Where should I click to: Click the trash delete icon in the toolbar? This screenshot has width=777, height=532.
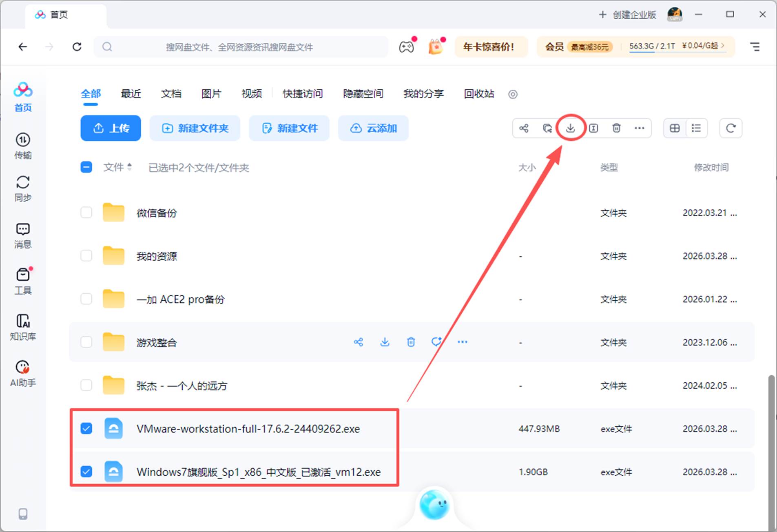coord(617,128)
